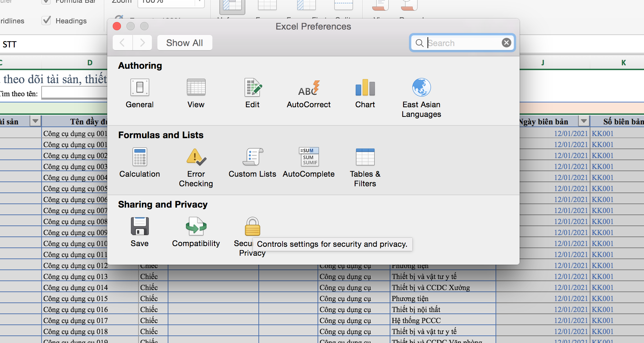Screen dimensions: 644x343
Task: Clear the preferences search field
Action: coord(506,43)
